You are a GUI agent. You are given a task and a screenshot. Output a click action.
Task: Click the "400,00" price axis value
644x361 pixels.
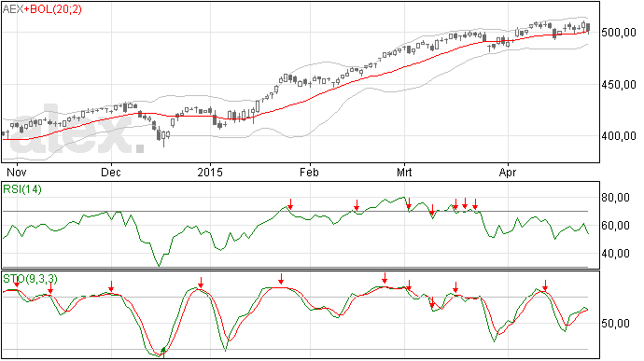(x=619, y=136)
